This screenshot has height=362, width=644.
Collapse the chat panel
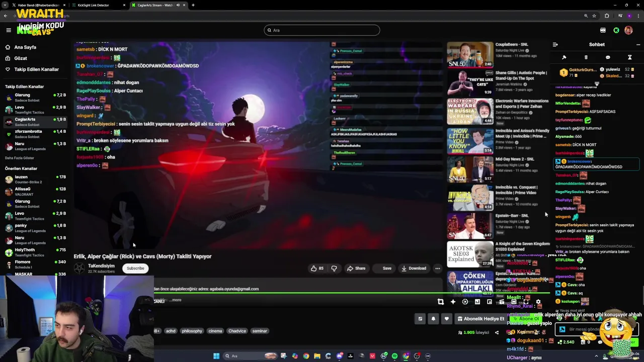pyautogui.click(x=555, y=44)
